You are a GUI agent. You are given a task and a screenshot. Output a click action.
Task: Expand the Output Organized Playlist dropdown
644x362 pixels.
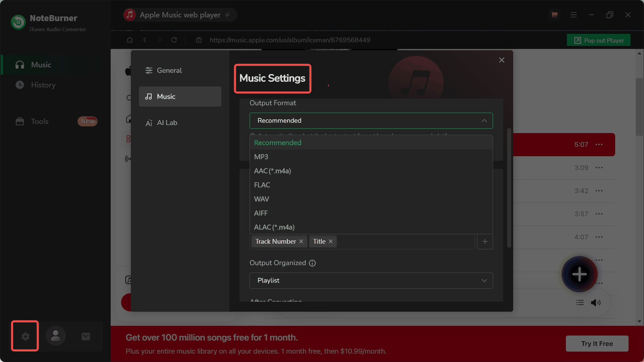[x=371, y=281]
